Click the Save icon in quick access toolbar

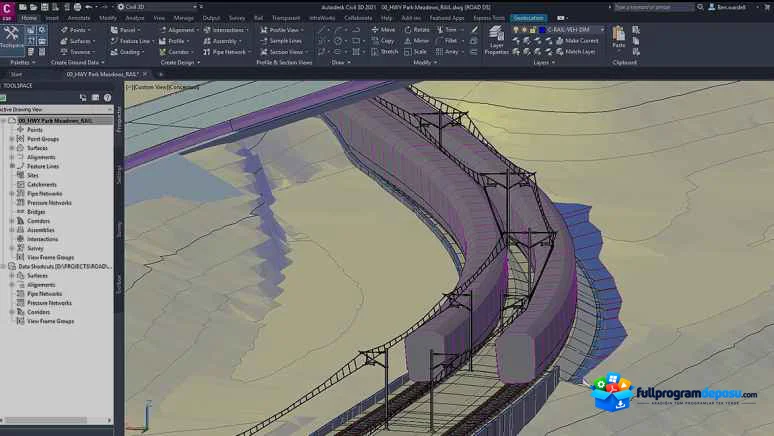point(44,7)
